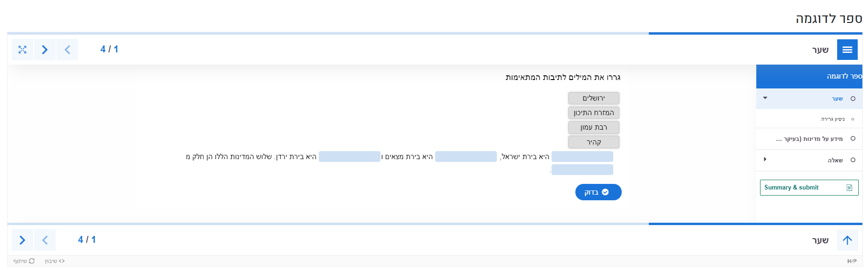Click the blank box before היא בירת ירדן
The width and height of the screenshot is (868, 270).
click(349, 157)
